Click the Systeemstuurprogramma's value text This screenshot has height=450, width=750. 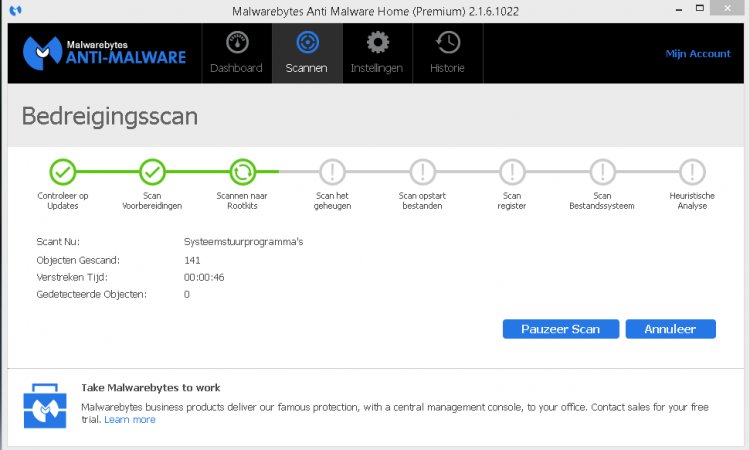pos(243,242)
